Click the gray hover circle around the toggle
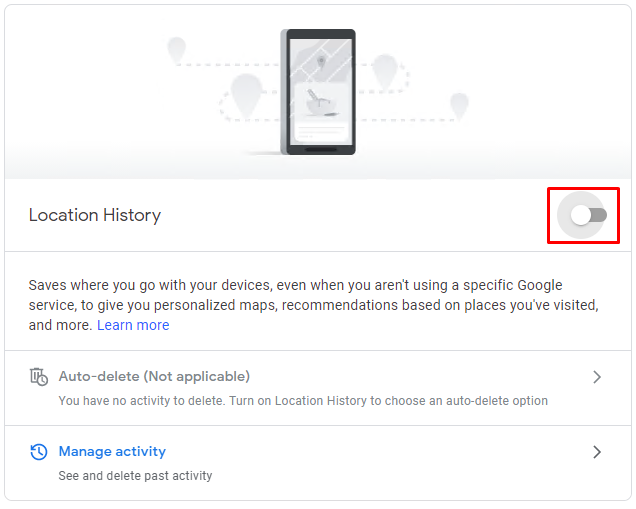The height and width of the screenshot is (509, 636). pos(581,215)
